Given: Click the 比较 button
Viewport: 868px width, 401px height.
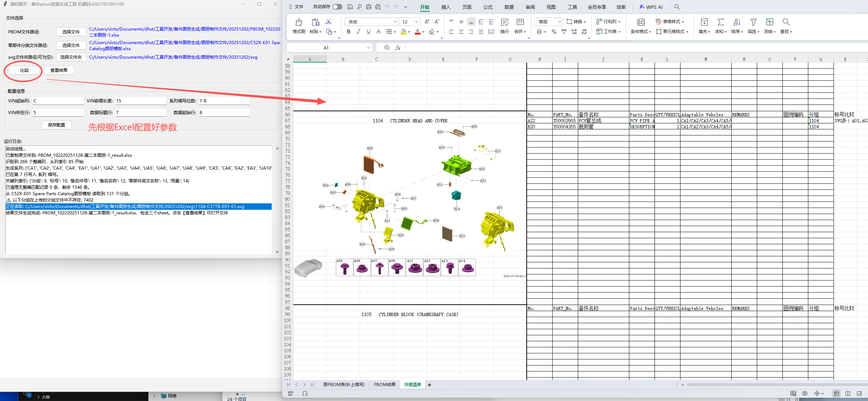Looking at the screenshot, I should click(x=25, y=70).
